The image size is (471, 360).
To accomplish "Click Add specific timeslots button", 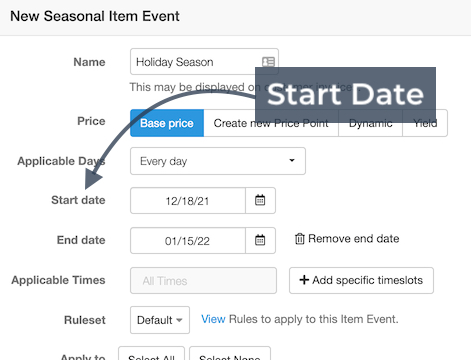I will (x=361, y=280).
